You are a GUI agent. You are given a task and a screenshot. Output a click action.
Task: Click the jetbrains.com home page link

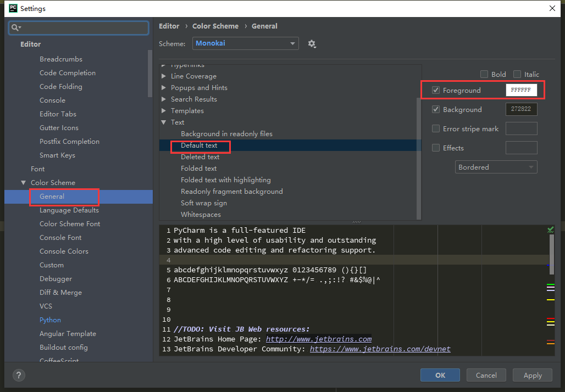tap(319, 339)
